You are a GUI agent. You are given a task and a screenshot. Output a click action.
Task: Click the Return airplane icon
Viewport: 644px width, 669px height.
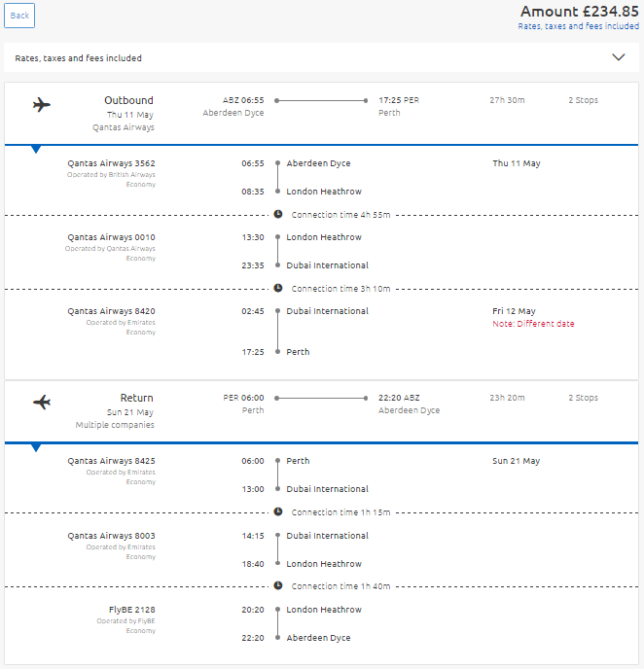42,402
